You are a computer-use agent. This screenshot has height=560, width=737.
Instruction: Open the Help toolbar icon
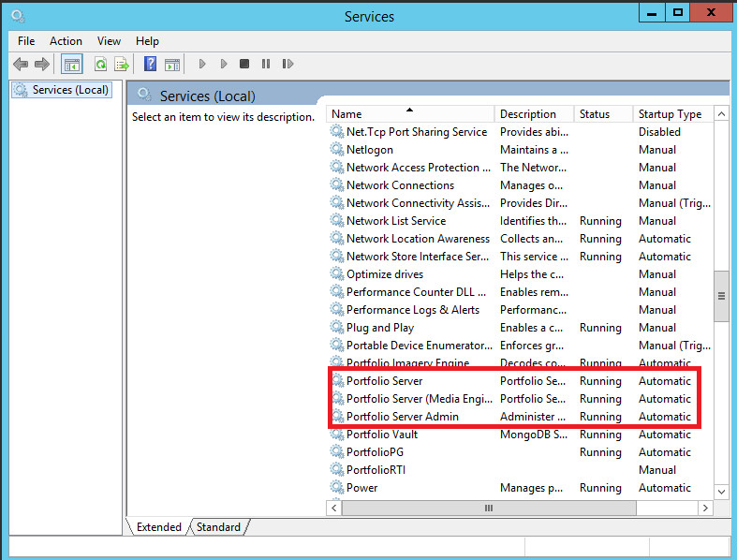click(150, 64)
